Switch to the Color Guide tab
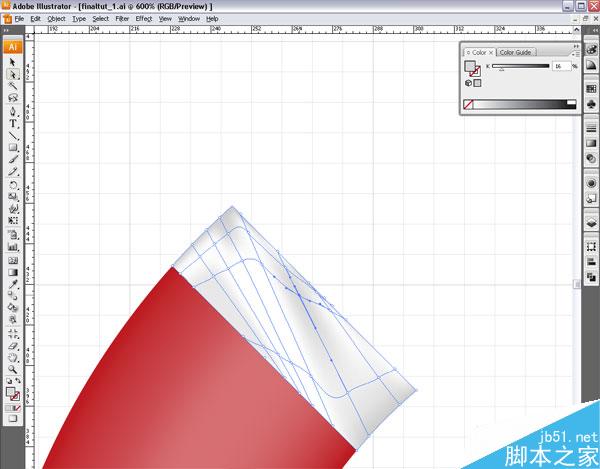The width and height of the screenshot is (600, 469). pyautogui.click(x=515, y=52)
